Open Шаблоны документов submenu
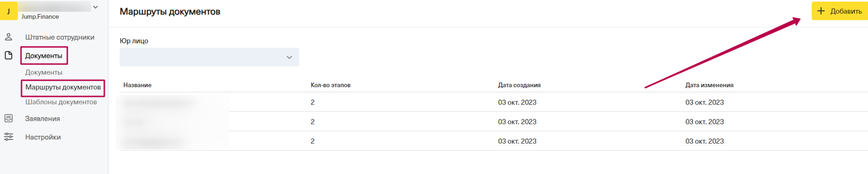 click(61, 102)
